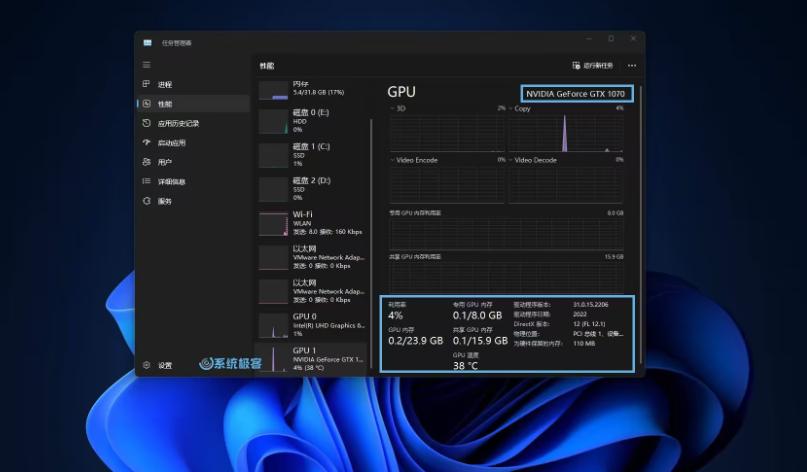The height and width of the screenshot is (472, 807).
Task: Select 磁盘 0 (E:) HDD resource
Action: pyautogui.click(x=312, y=121)
